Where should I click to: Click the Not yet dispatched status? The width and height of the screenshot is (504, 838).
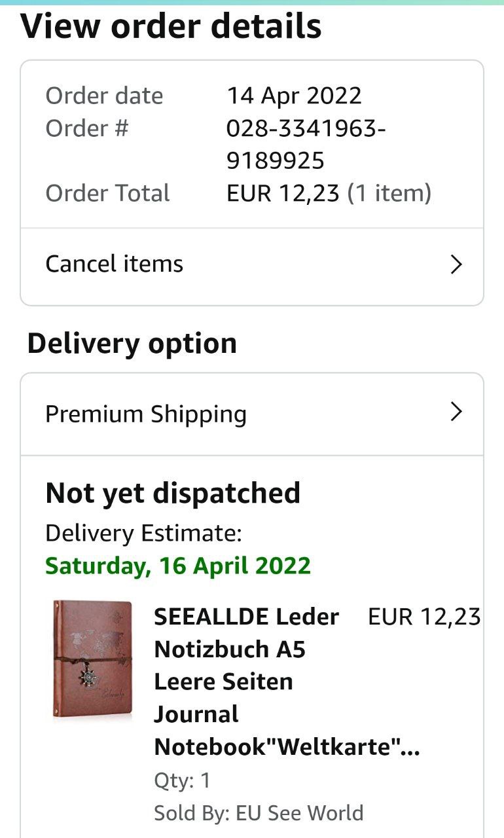(x=173, y=494)
